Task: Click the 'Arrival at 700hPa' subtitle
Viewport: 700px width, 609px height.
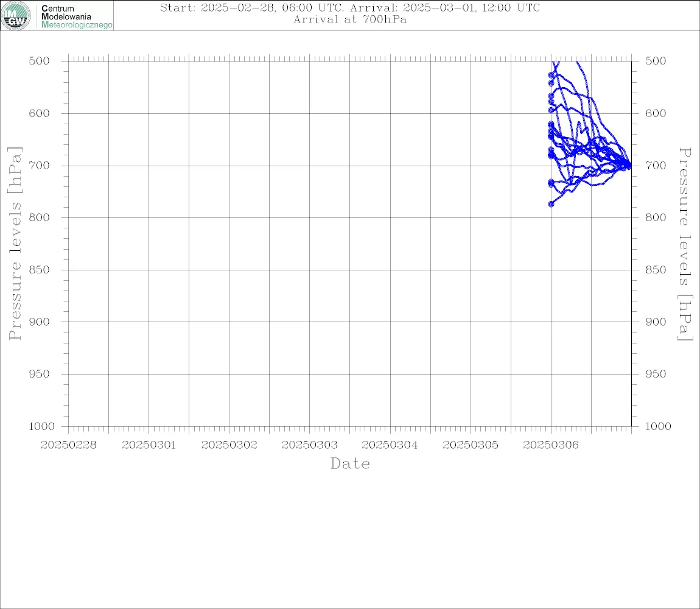Action: point(350,19)
